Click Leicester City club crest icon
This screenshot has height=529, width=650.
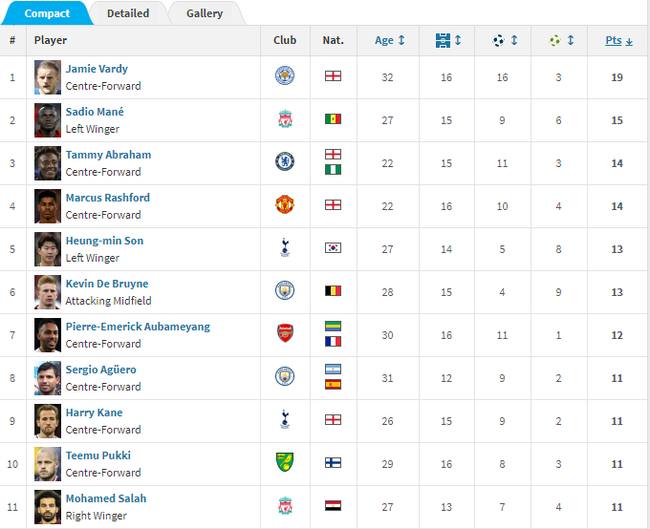[x=284, y=76]
